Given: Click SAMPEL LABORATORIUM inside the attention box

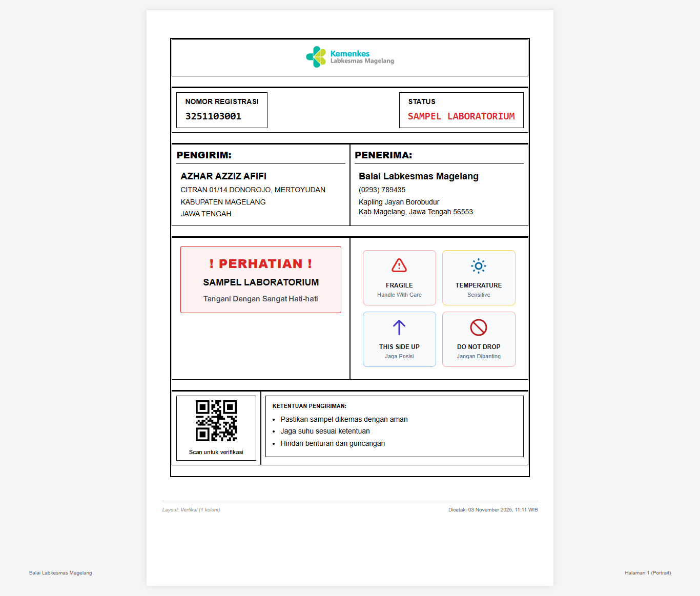Looking at the screenshot, I should pyautogui.click(x=261, y=282).
